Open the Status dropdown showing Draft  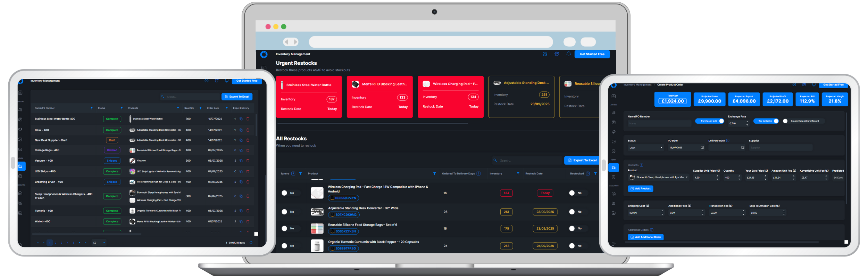point(645,148)
